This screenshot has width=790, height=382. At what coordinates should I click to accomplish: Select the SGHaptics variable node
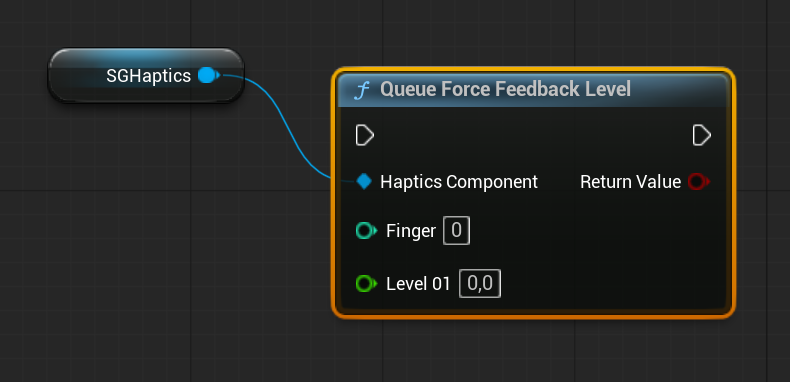pyautogui.click(x=146, y=76)
